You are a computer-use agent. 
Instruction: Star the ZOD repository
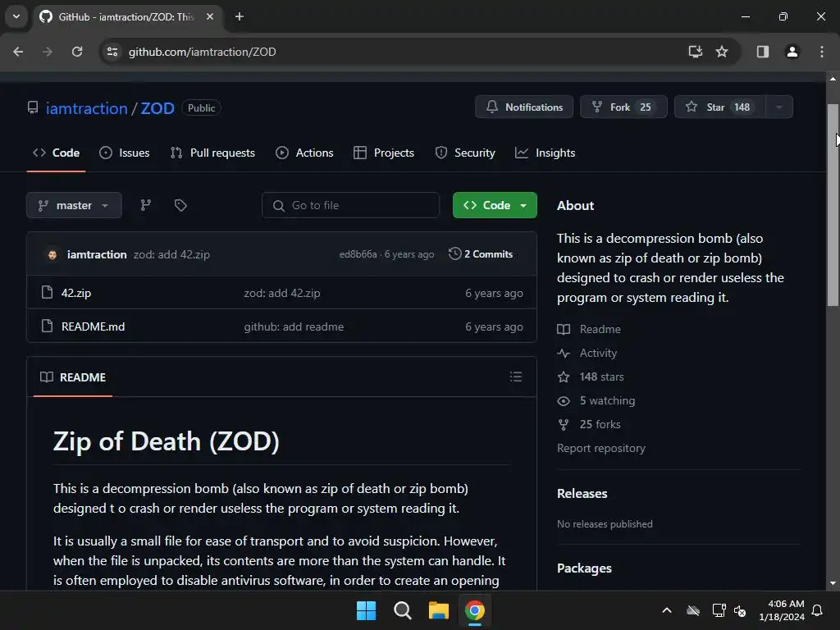[720, 107]
